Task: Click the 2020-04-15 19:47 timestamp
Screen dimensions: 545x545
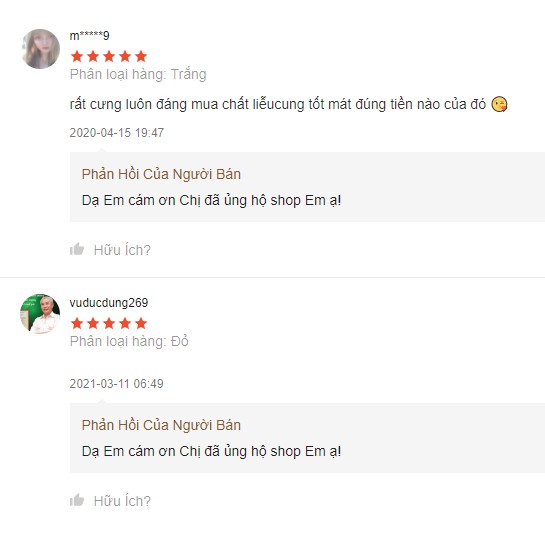Action: [x=116, y=132]
